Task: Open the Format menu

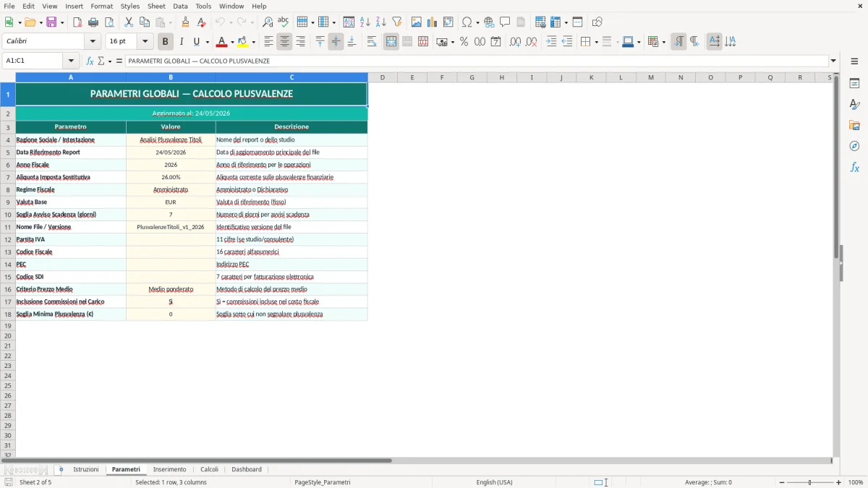Action: coord(101,6)
